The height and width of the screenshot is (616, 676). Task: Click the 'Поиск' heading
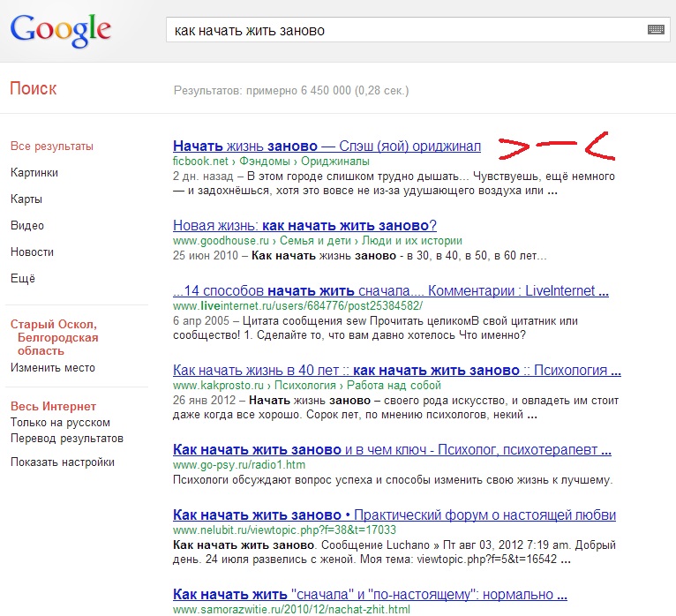point(34,88)
